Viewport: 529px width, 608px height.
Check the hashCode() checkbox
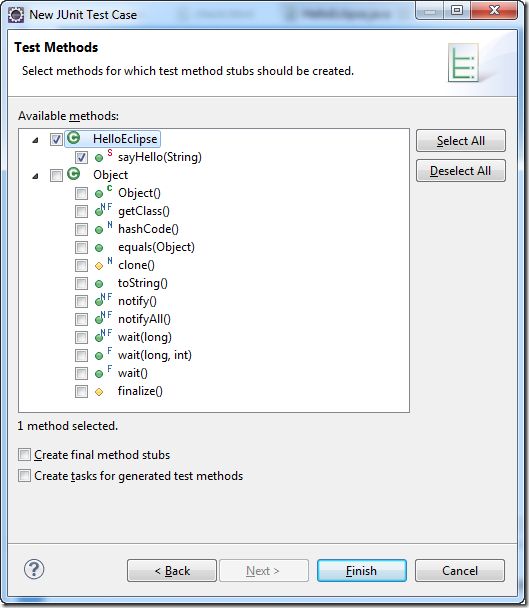click(x=81, y=230)
